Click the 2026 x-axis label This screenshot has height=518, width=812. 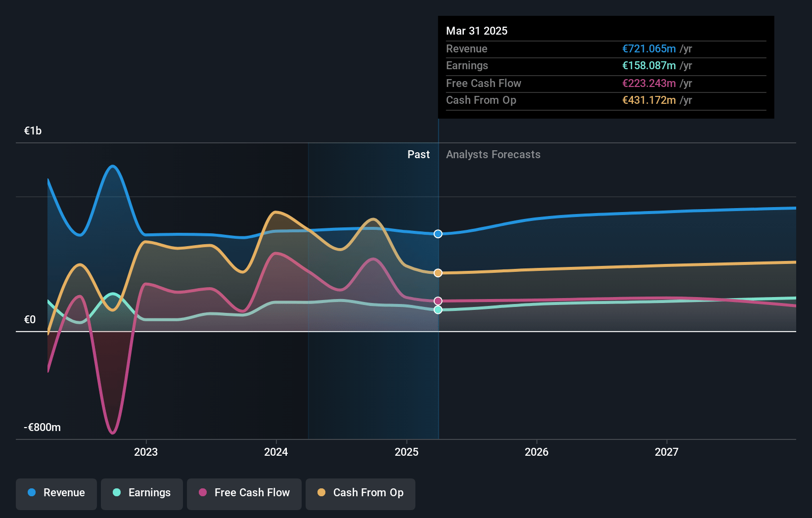click(x=537, y=452)
